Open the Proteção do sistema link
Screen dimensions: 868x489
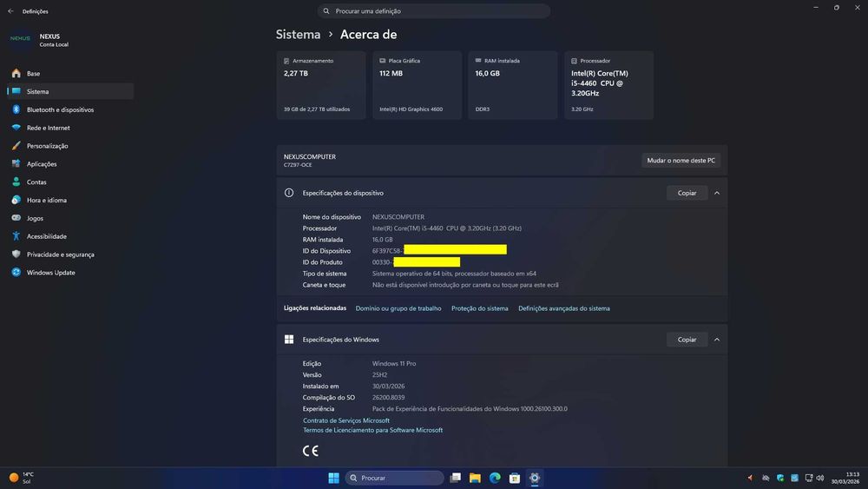pos(479,308)
